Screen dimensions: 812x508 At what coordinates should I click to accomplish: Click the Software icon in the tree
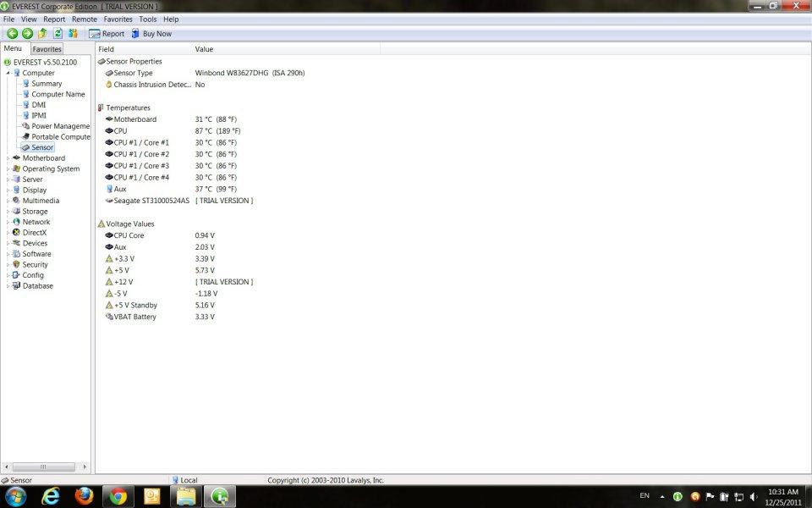[x=16, y=254]
